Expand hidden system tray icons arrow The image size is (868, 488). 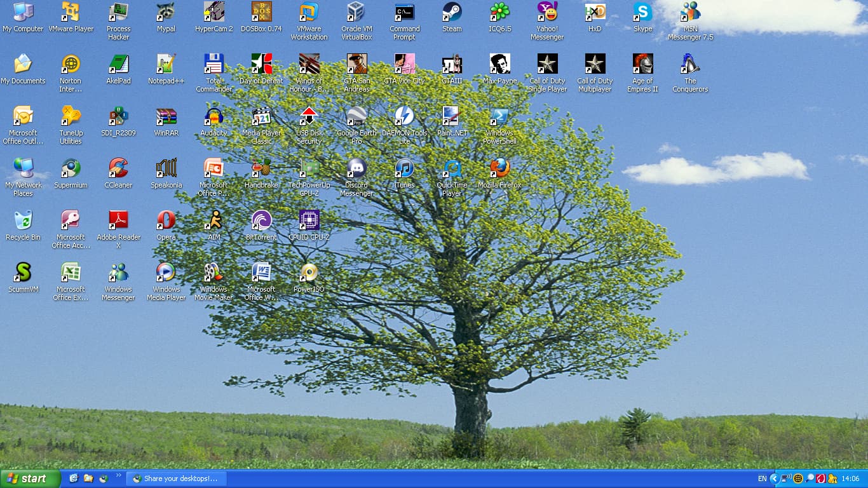pyautogui.click(x=774, y=478)
